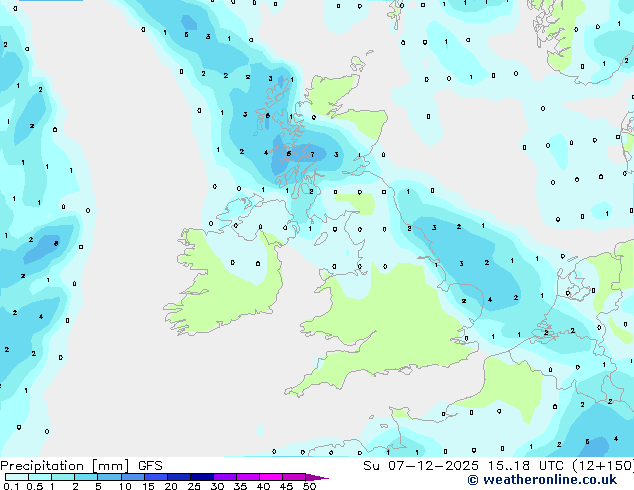
Task: Click the '25' legend scale label
Action: tap(194, 486)
